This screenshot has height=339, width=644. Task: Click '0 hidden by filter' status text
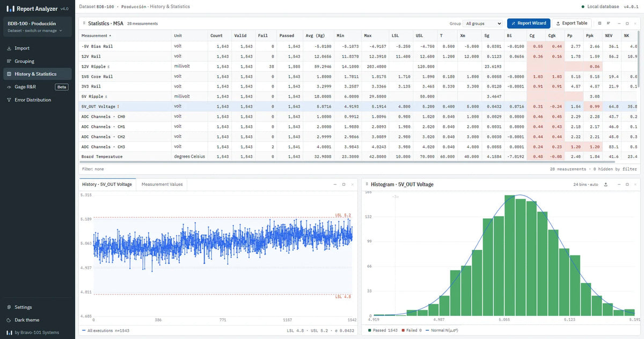[x=615, y=169]
